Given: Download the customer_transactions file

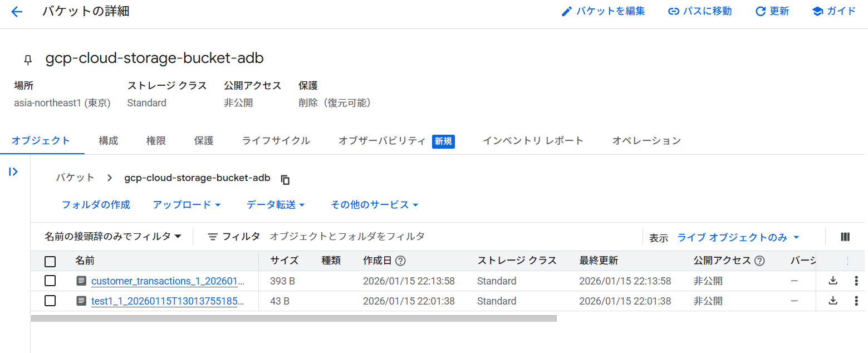Looking at the screenshot, I should click(833, 281).
